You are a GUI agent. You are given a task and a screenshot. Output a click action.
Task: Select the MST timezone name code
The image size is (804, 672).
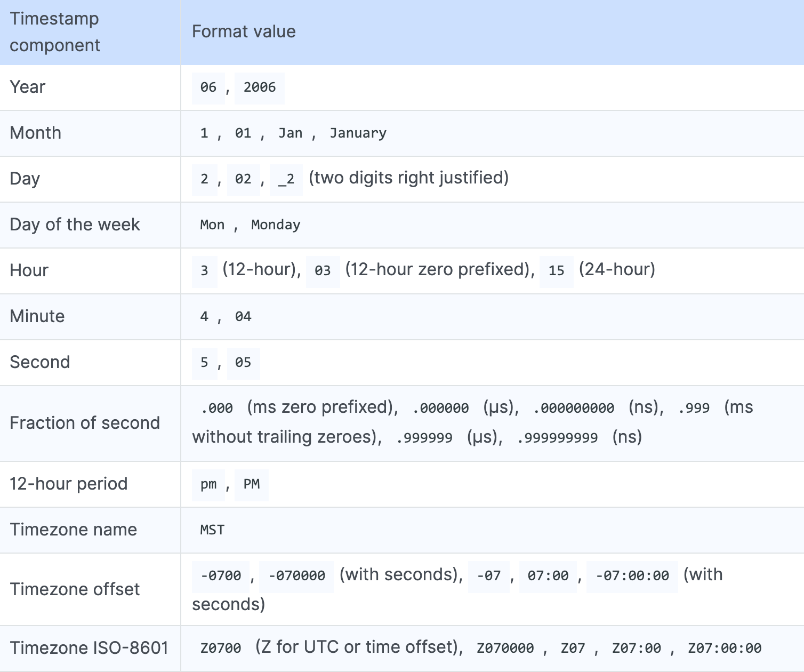(212, 530)
